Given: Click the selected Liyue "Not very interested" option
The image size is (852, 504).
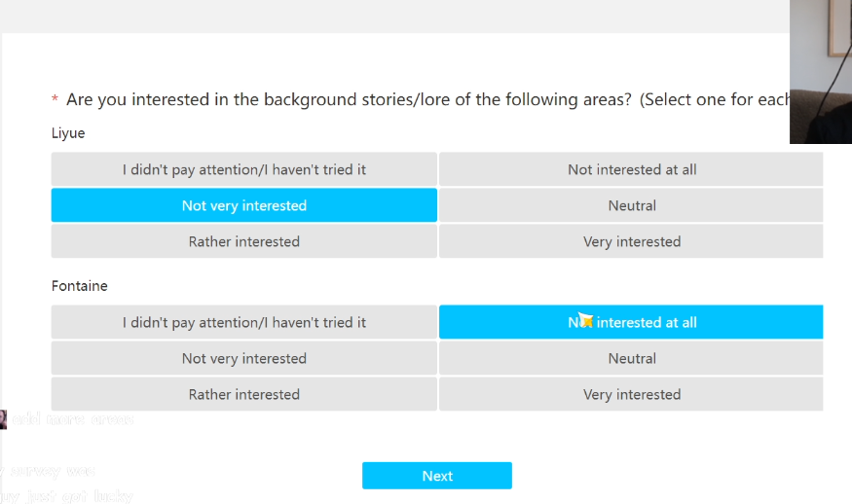Looking at the screenshot, I should click(244, 205).
